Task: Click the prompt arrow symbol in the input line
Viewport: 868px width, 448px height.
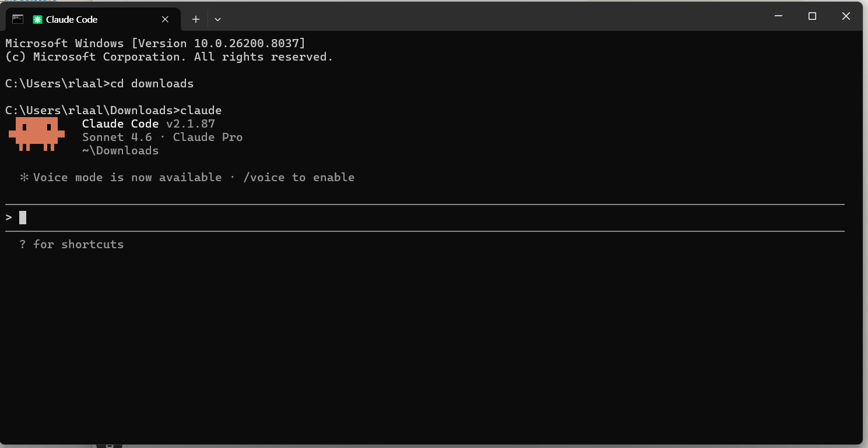Action: (9, 217)
